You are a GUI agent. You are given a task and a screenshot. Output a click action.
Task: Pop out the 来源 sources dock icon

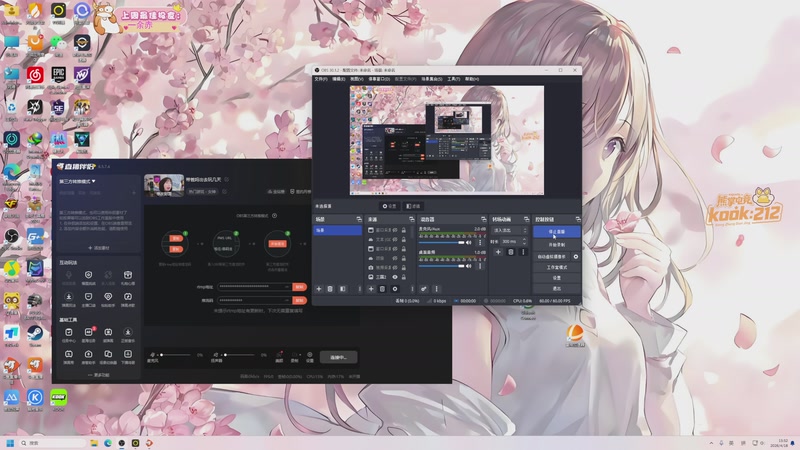412,219
